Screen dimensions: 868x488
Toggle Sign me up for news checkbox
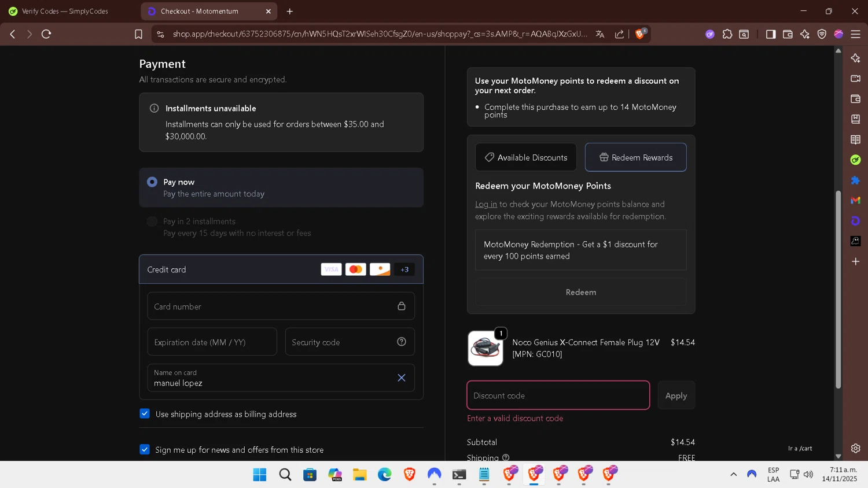[x=145, y=449]
